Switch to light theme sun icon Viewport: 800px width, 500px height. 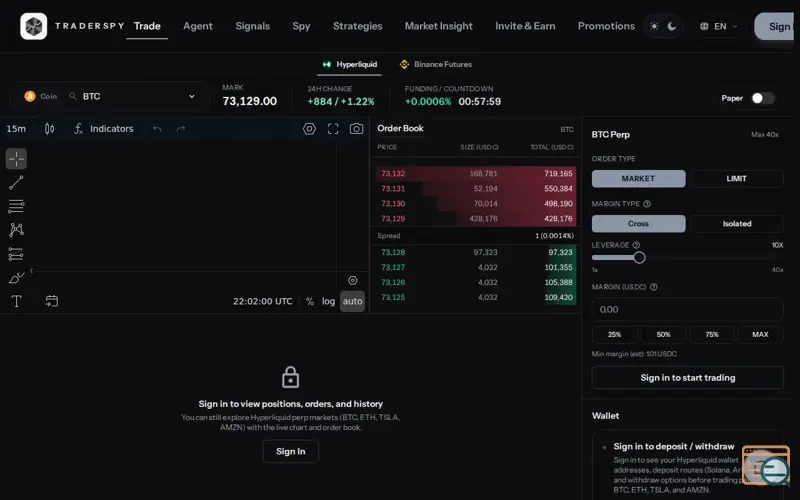tap(654, 26)
